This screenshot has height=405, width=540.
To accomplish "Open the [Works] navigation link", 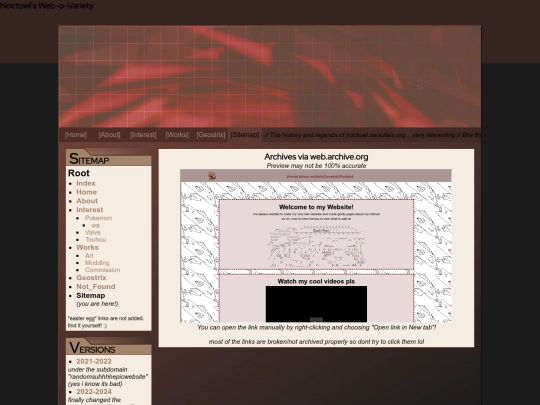I will coord(177,135).
